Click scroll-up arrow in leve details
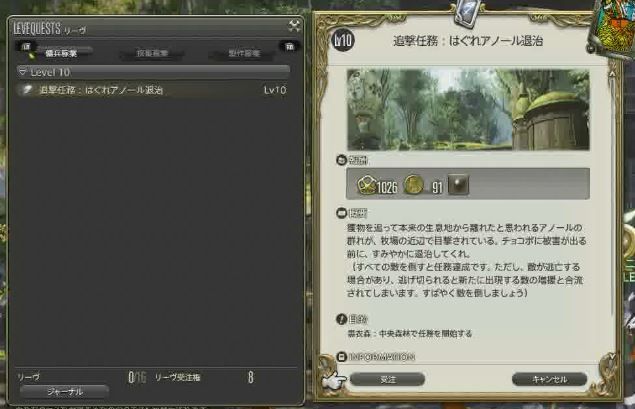Viewport: 635px width, 409px height. (612, 74)
